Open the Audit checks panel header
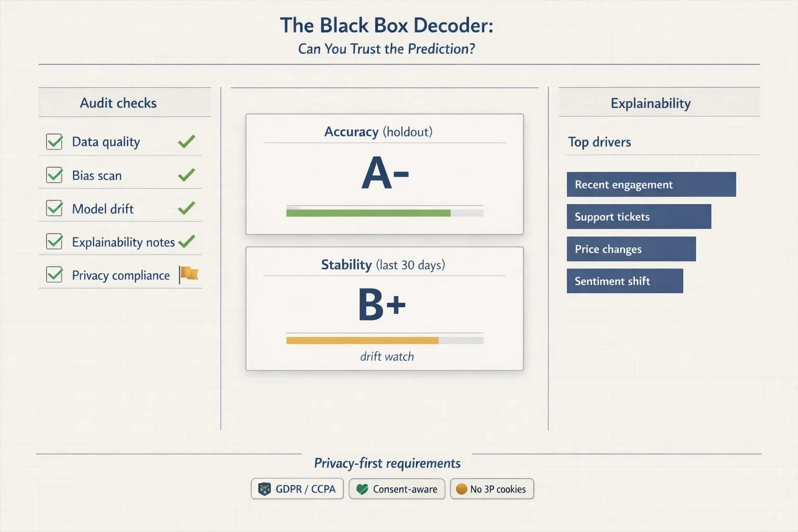 (x=118, y=102)
